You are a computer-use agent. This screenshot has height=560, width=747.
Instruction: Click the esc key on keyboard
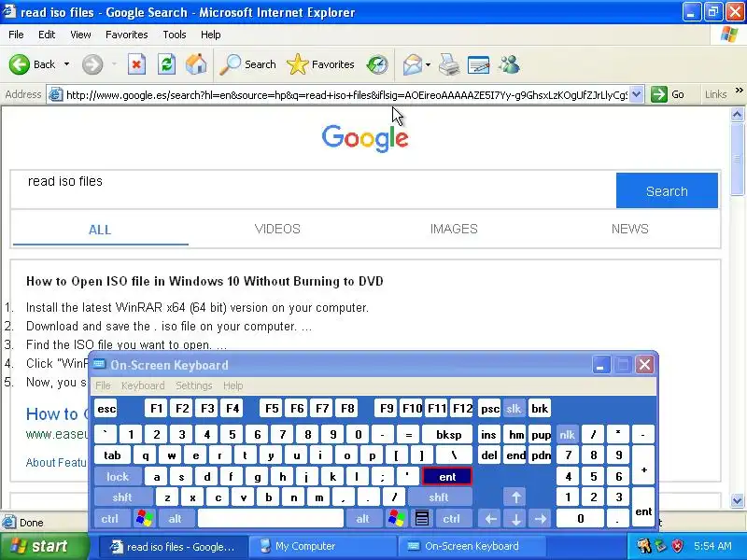pos(106,409)
